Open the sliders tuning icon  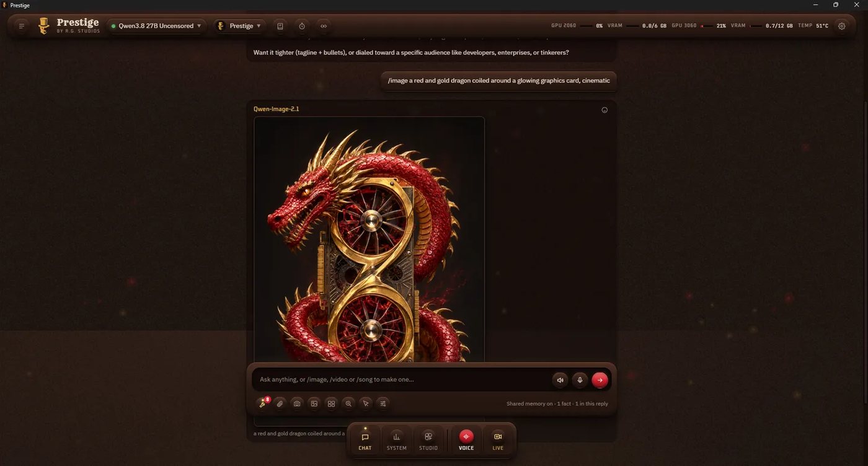click(x=383, y=403)
